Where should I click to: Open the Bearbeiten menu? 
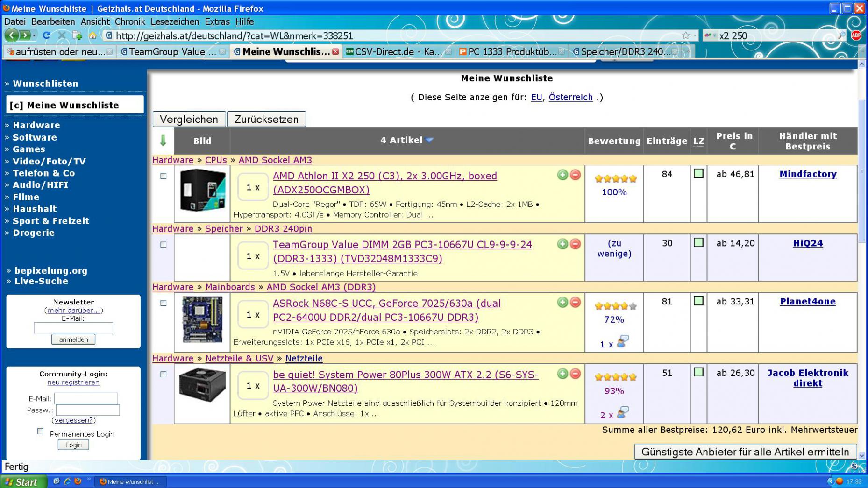point(53,21)
